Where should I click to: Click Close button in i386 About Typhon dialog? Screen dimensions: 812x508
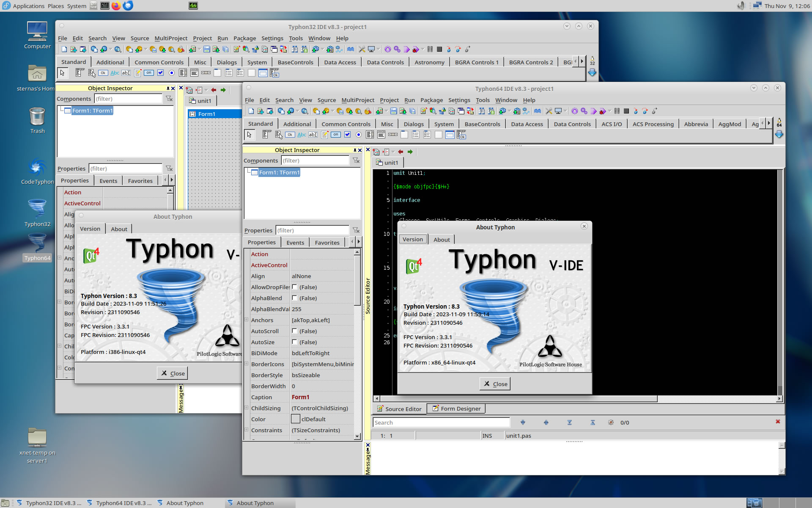click(x=172, y=373)
